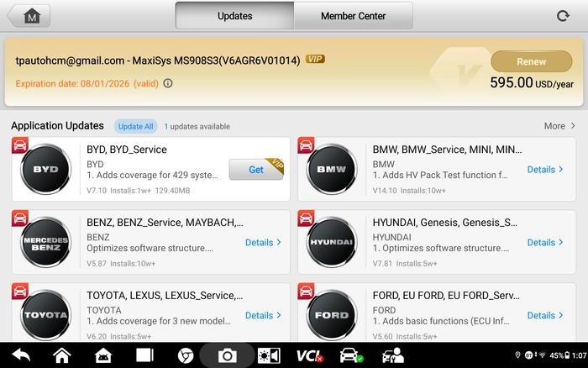The height and width of the screenshot is (368, 588).
Task: Open Android home from navigation bar
Action: [x=62, y=355]
